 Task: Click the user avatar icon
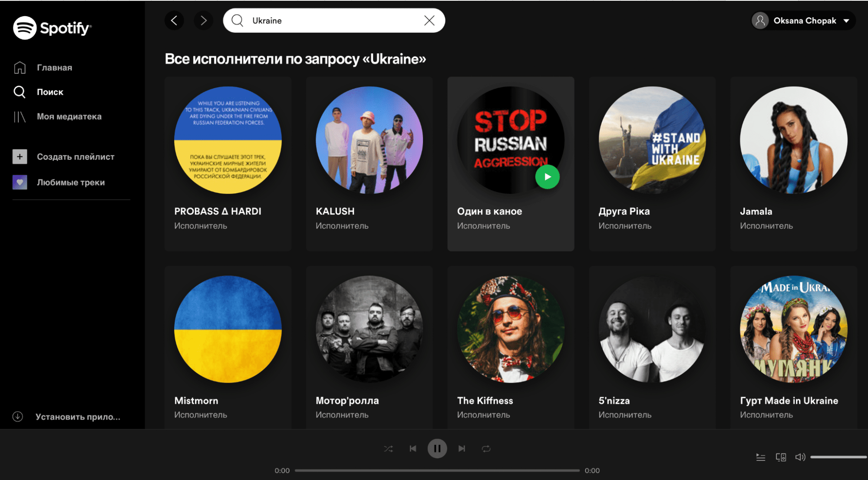(x=760, y=20)
